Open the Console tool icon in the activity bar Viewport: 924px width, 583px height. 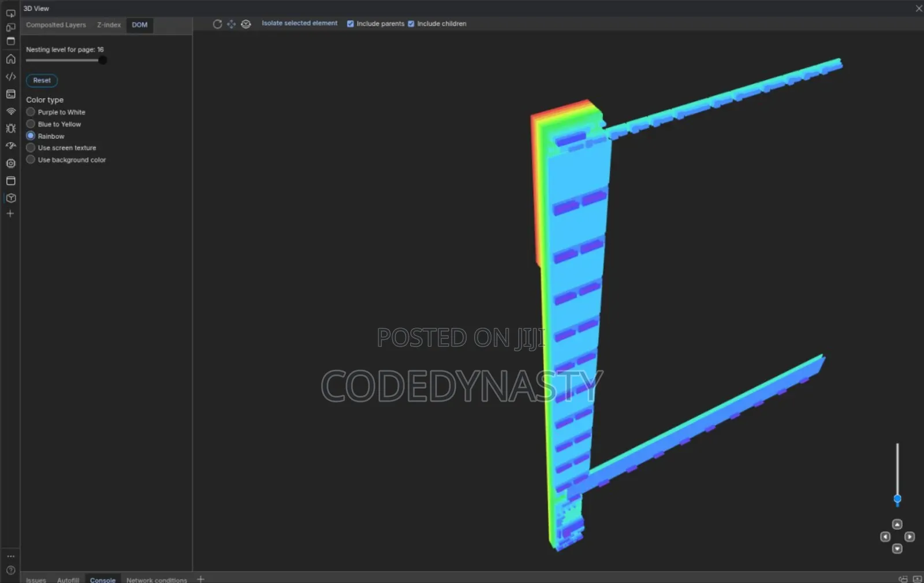[x=10, y=94]
